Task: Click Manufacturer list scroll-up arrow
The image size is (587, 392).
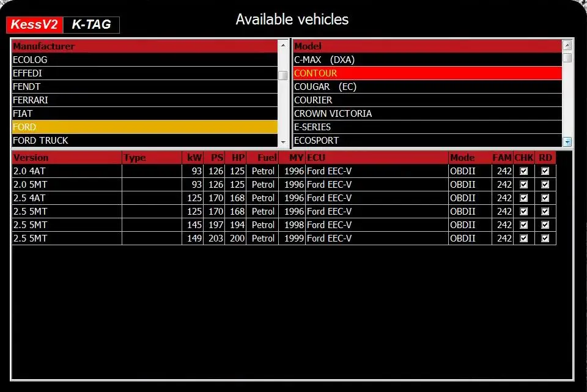Action: click(283, 45)
